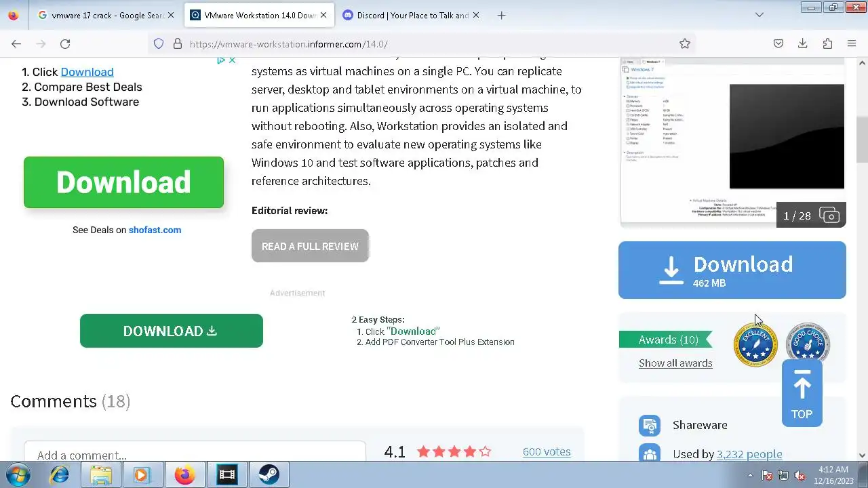Click the network tray icon
Screen dimensions: 868x488
783,476
